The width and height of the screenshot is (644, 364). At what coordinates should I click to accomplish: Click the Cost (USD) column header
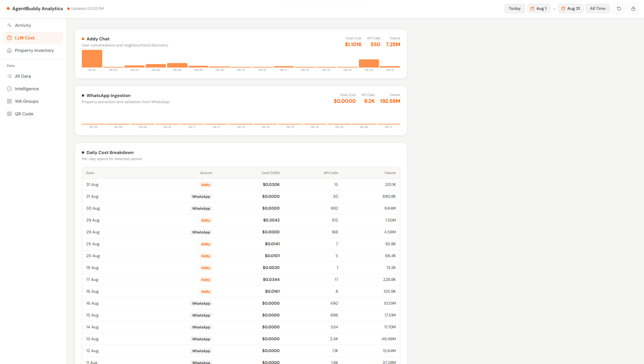(x=271, y=173)
